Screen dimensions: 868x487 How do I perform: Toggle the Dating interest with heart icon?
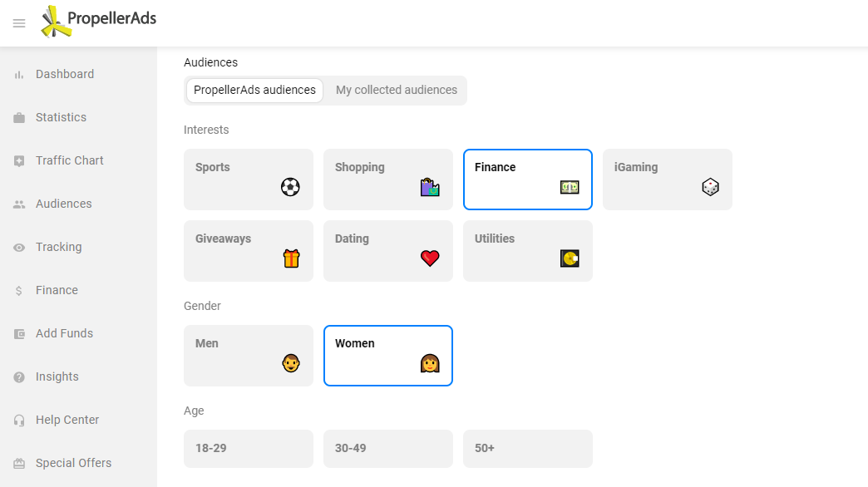pos(387,251)
